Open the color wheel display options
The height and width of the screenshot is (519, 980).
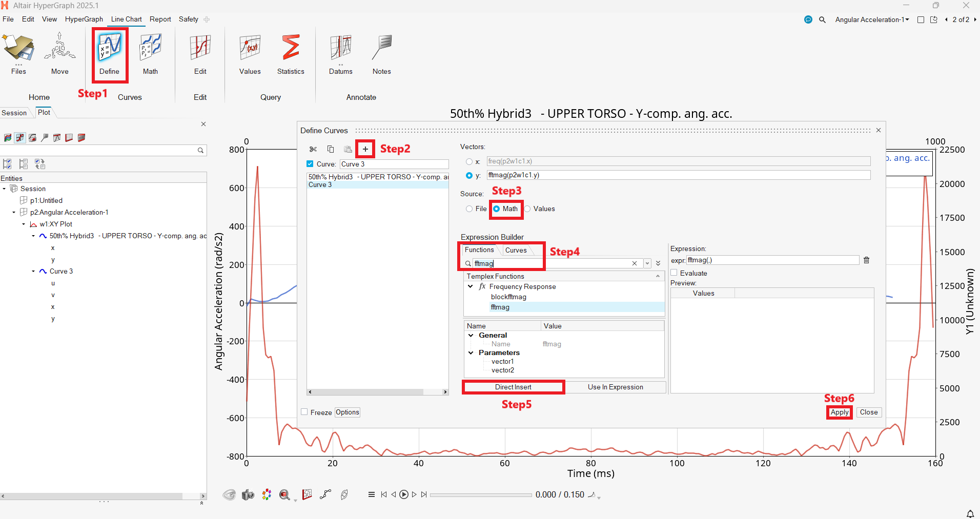pos(267,494)
